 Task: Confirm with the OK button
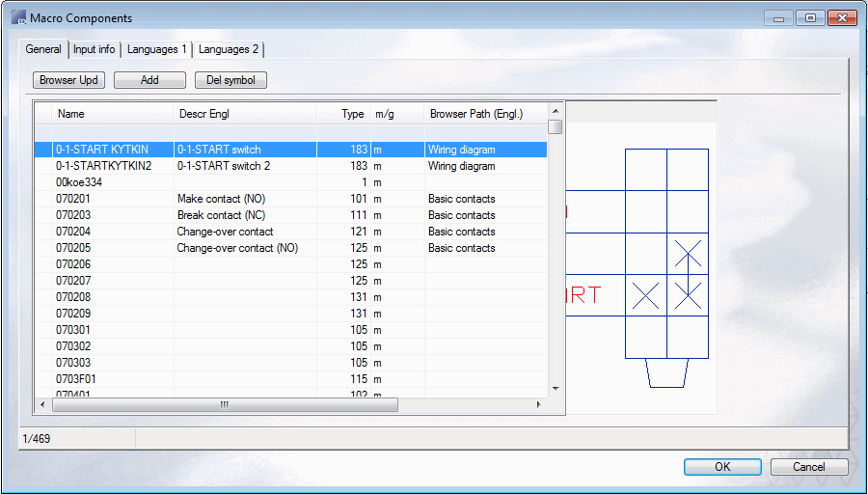point(722,467)
